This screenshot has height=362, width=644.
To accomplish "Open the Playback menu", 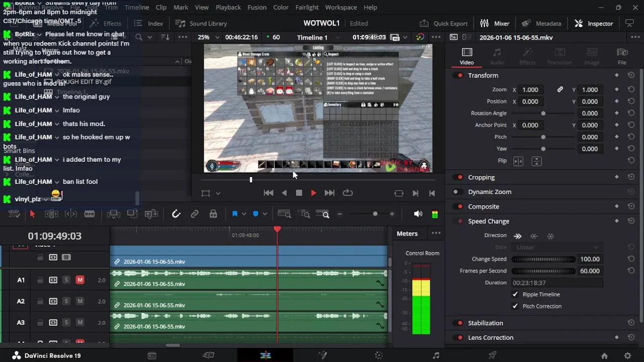I will tap(228, 8).
